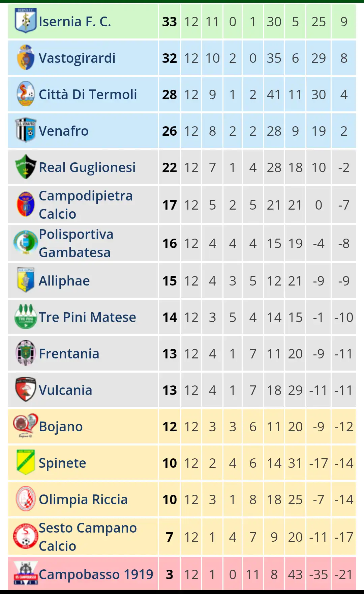Click the Alliphae yellow-blue shield crest

26,280
